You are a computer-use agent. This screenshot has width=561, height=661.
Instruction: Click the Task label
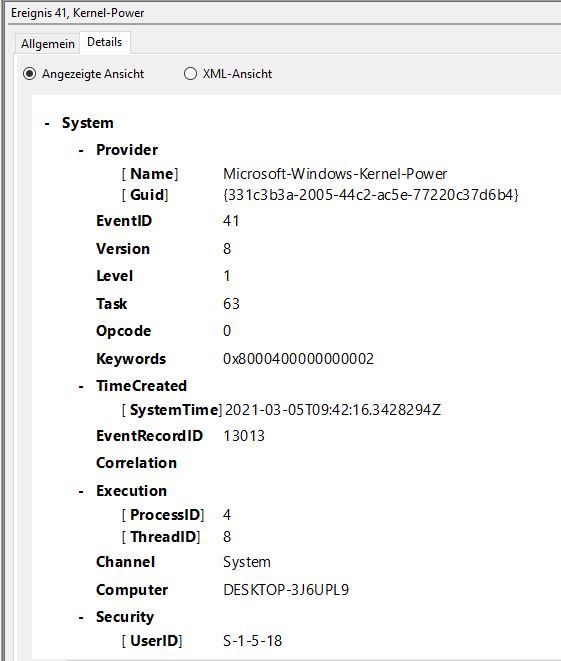pos(111,304)
